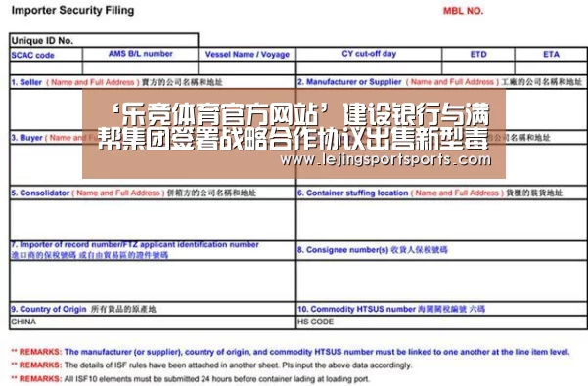Select the "HS CODE" cell

click(442, 322)
